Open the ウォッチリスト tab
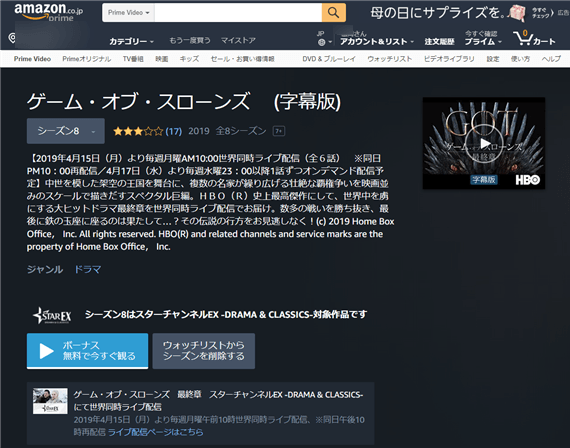The image size is (570, 448). point(390,59)
